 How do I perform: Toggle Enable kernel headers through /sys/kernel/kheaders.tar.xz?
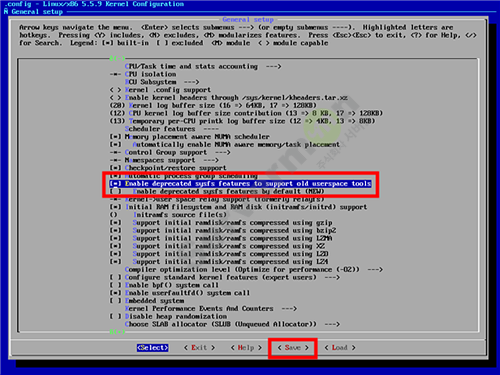pos(228,98)
